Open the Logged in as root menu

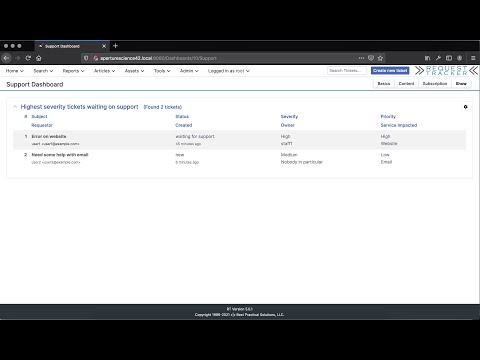point(229,71)
